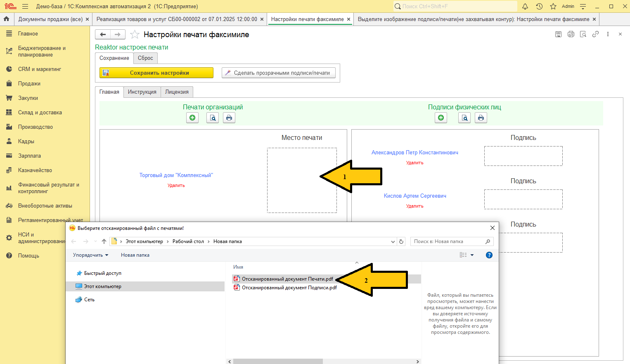
Task: Select the Сохранение tab
Action: (114, 58)
